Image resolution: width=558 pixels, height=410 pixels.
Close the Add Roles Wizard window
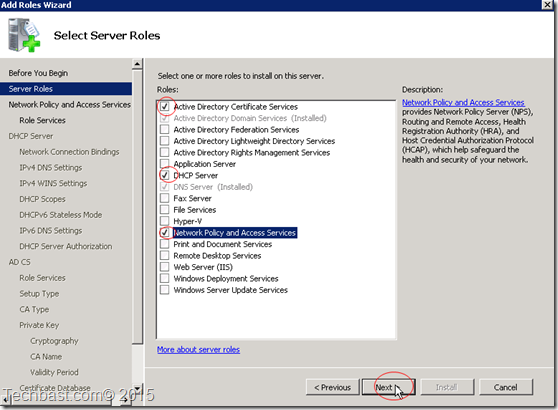tap(547, 5)
